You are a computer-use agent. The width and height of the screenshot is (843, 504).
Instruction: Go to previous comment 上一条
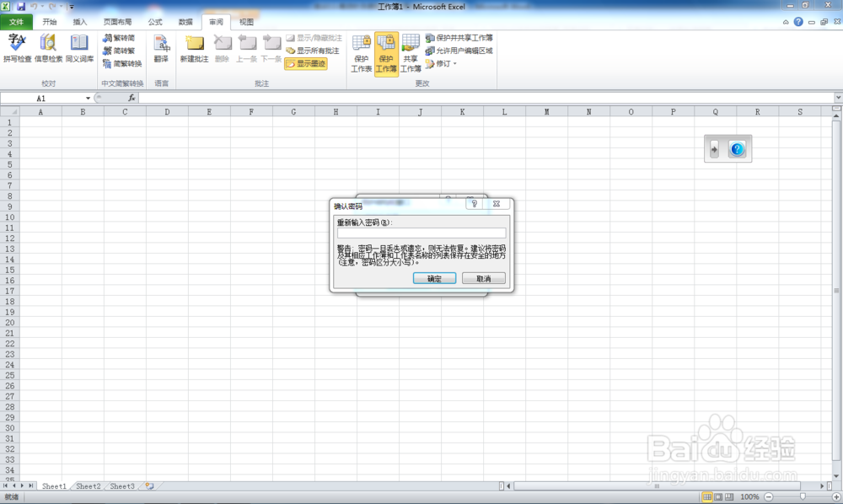(247, 48)
